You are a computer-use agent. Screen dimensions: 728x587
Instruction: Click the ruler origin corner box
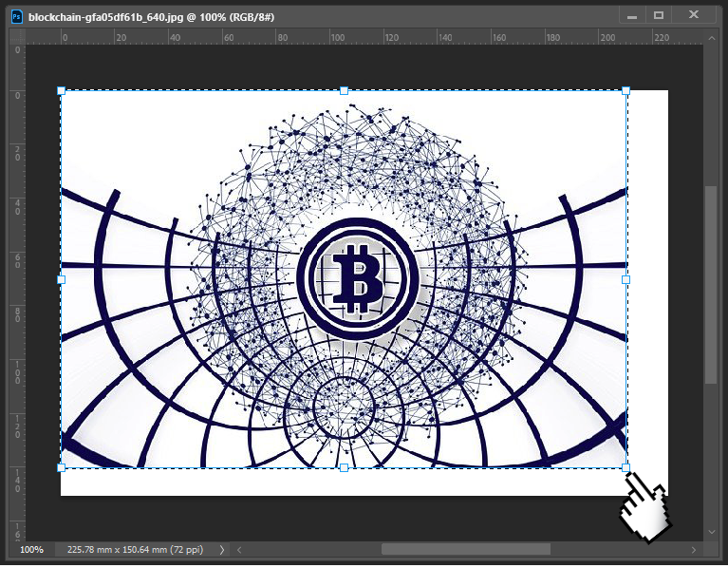18,37
